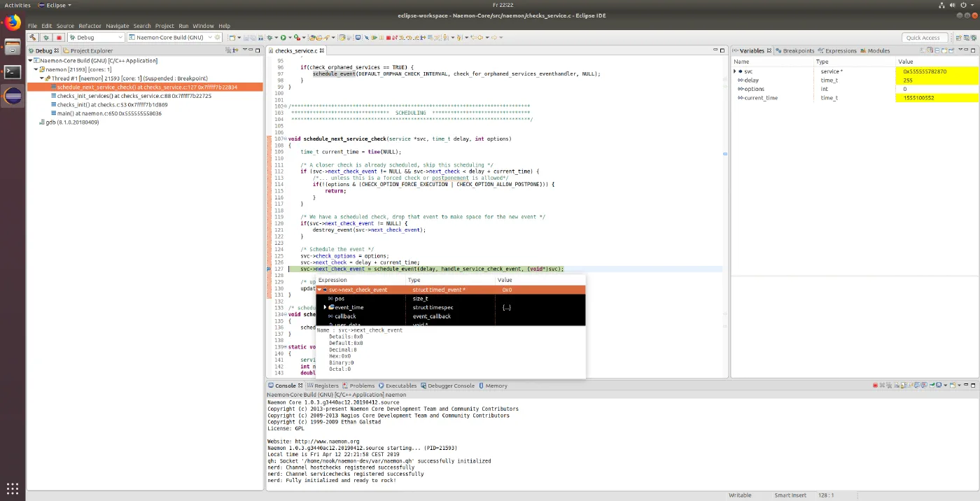The image size is (980, 501).
Task: Expand the svc variable node
Action: click(735, 71)
